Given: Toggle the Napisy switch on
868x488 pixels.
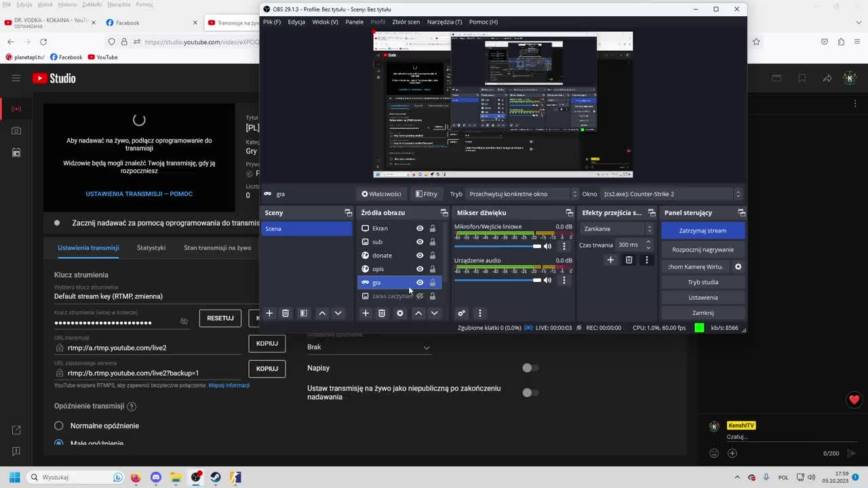Looking at the screenshot, I should coord(530,368).
